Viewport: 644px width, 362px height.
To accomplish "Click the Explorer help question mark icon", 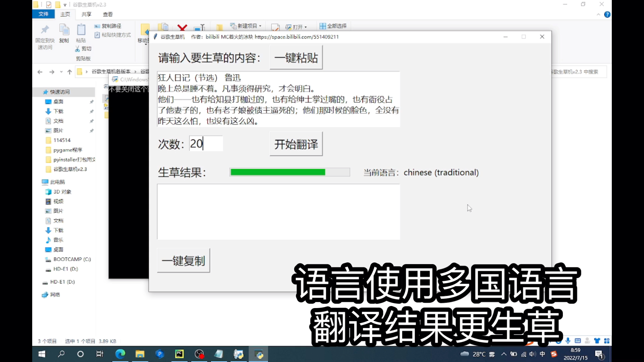I will pyautogui.click(x=607, y=14).
